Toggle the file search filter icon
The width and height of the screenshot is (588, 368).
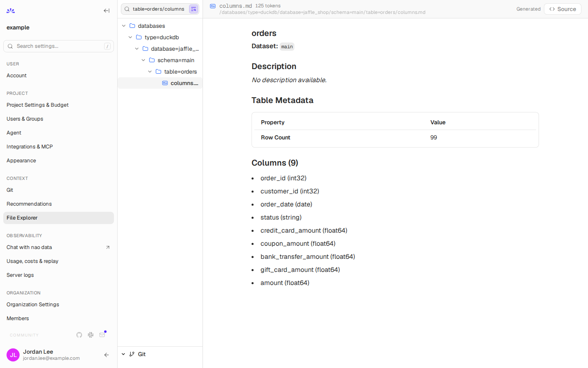tap(194, 9)
